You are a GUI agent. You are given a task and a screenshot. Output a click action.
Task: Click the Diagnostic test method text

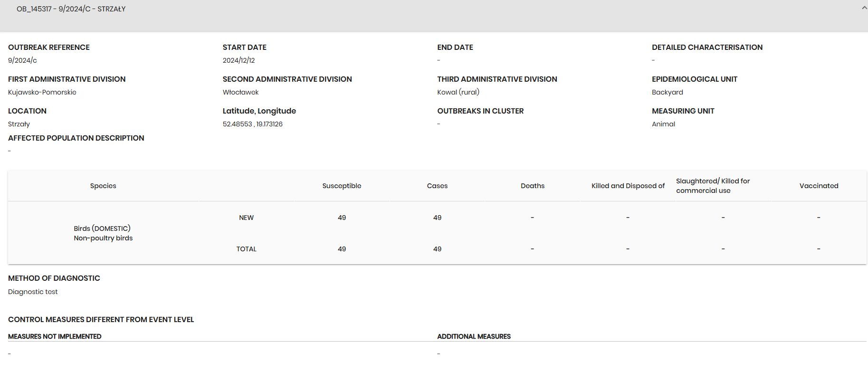(x=33, y=292)
